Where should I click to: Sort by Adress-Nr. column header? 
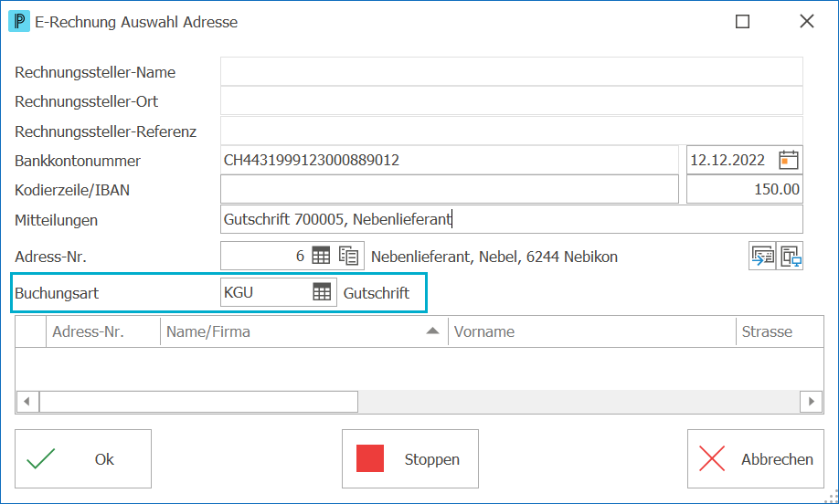(x=103, y=332)
